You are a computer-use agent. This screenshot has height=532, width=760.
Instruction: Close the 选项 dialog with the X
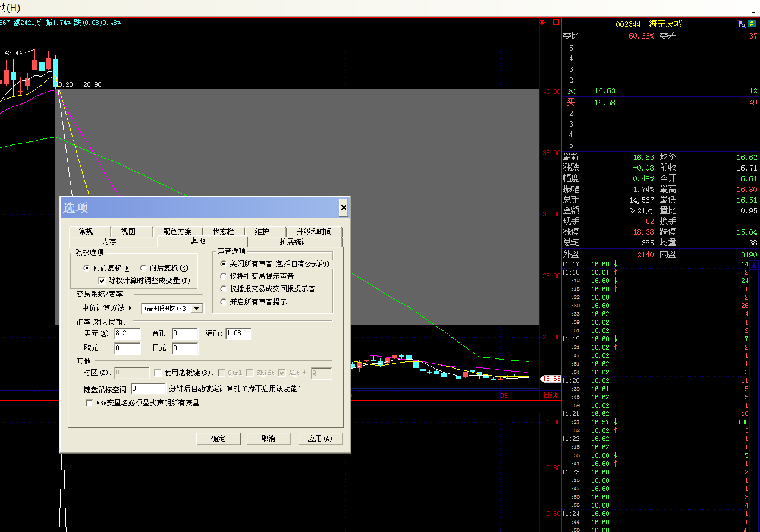[x=343, y=207]
